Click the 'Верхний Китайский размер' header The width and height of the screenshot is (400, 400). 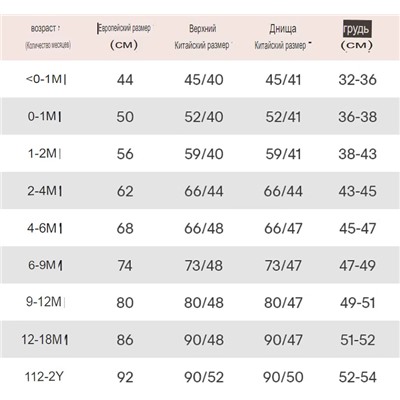pos(202,37)
